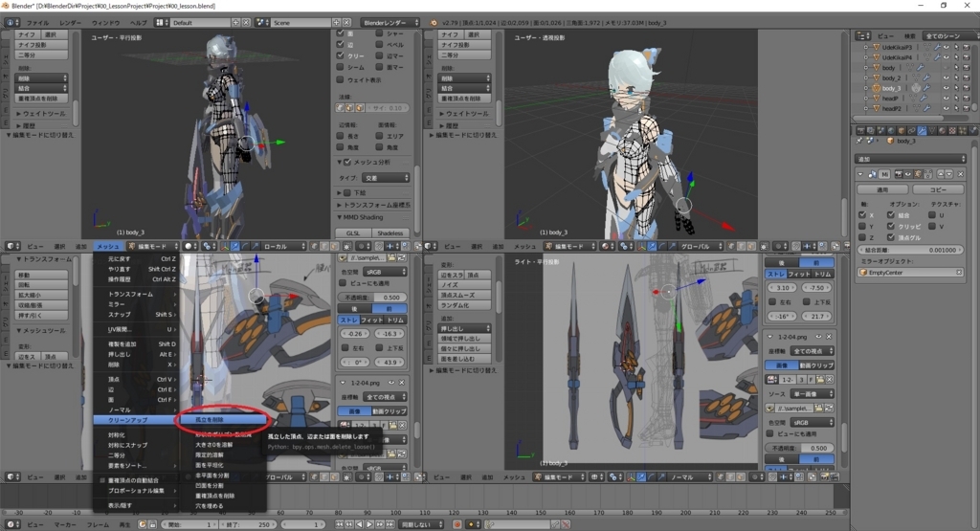Open the Blenderレンダー engine dropdown
This screenshot has height=531, width=980.
coord(389,23)
